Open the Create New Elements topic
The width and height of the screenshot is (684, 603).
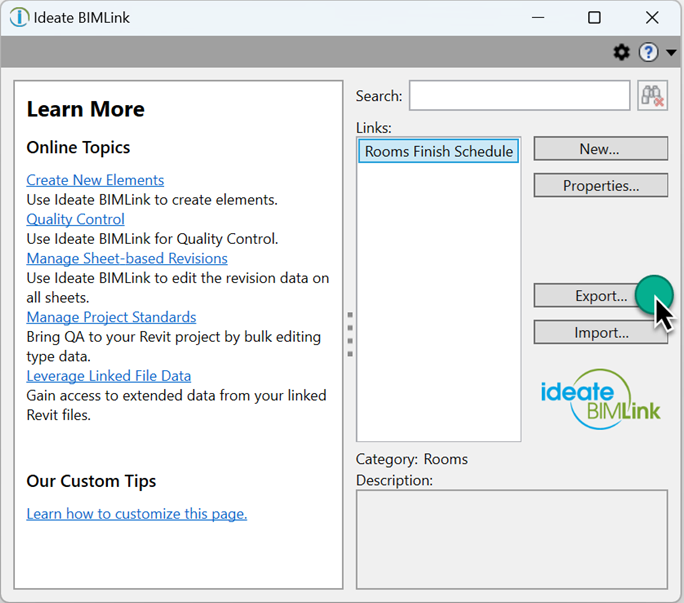[x=95, y=180]
